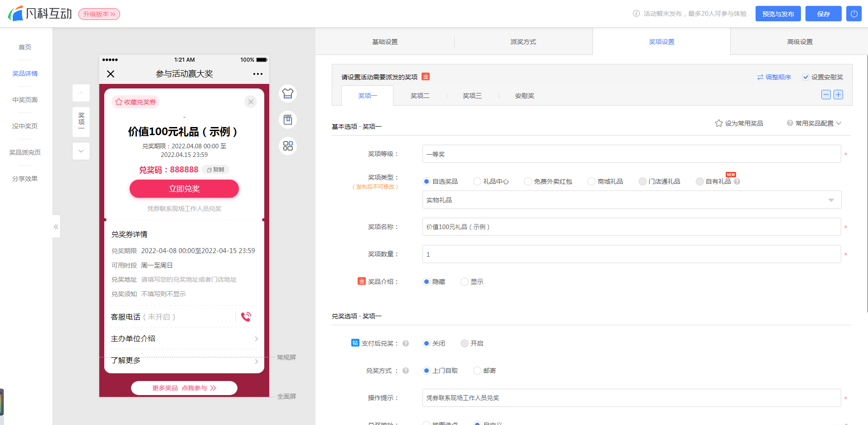Go to 分享效果 in left sidebar
868x425 pixels.
[x=25, y=179]
